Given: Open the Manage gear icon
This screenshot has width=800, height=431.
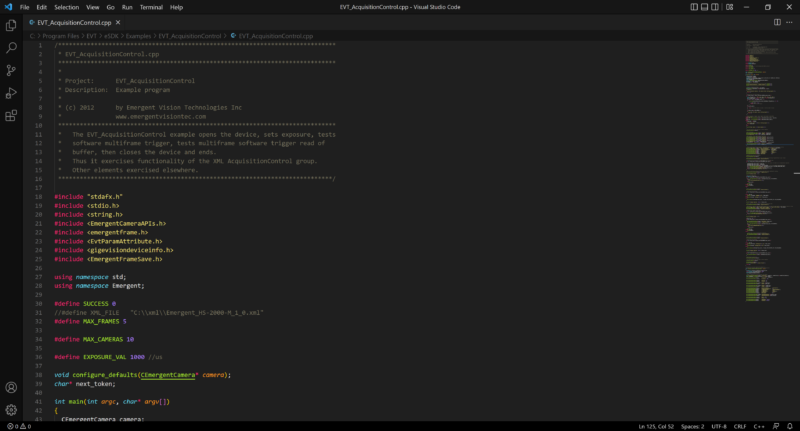Looking at the screenshot, I should coord(11,409).
